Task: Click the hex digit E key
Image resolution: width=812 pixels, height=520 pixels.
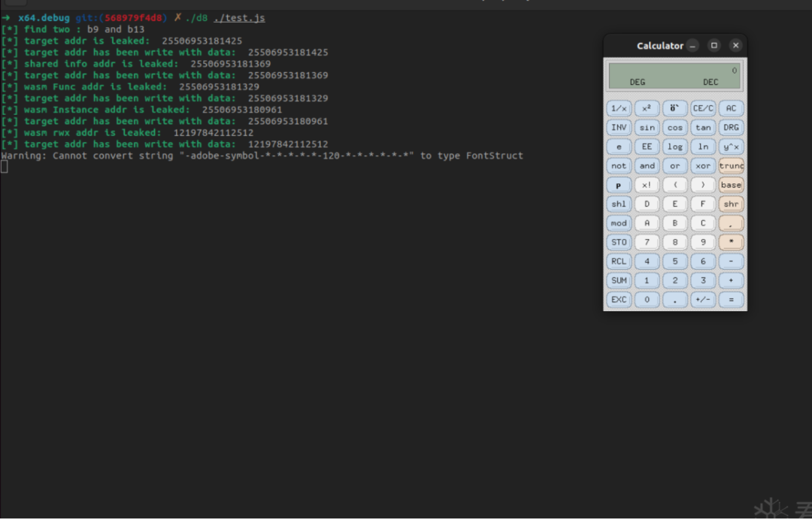Action: [x=674, y=204]
